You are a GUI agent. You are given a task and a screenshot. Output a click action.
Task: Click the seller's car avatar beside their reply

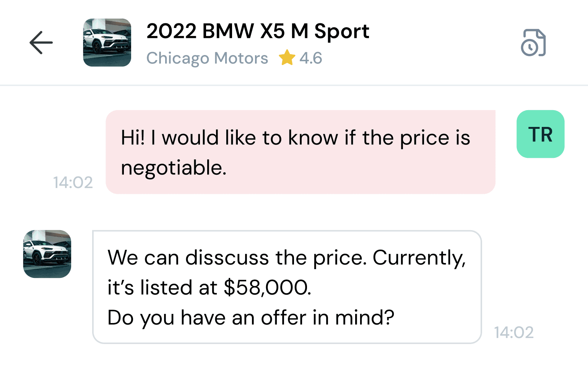click(x=47, y=254)
